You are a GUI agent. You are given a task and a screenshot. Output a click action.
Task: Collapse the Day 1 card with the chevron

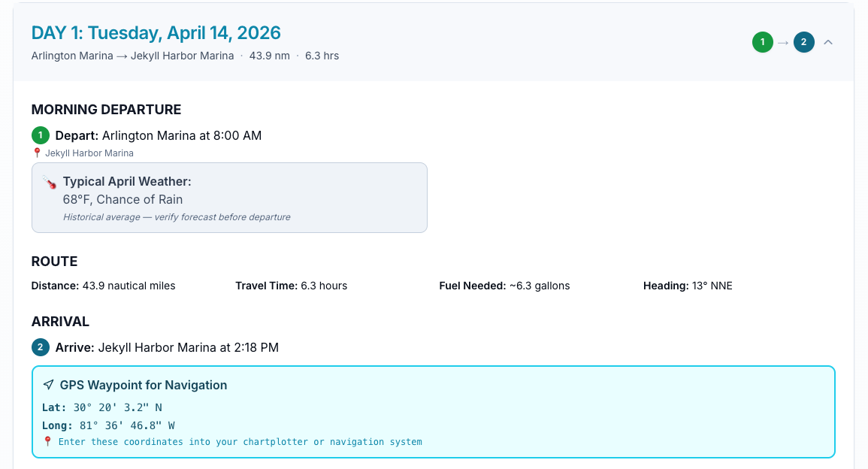[x=828, y=42]
